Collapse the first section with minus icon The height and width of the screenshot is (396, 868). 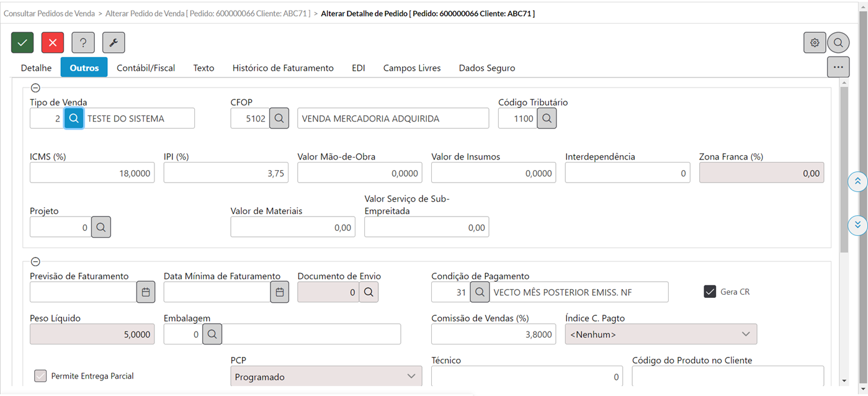tap(35, 88)
